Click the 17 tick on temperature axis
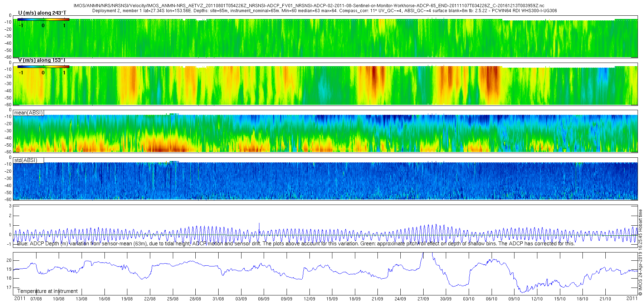Viewport: 644px width, 304px height. tap(9, 288)
